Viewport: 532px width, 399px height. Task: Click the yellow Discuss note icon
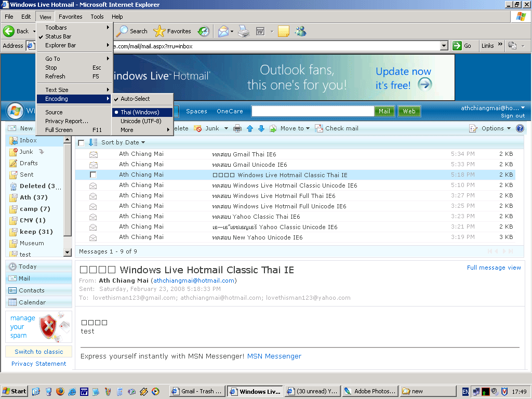pyautogui.click(x=283, y=31)
